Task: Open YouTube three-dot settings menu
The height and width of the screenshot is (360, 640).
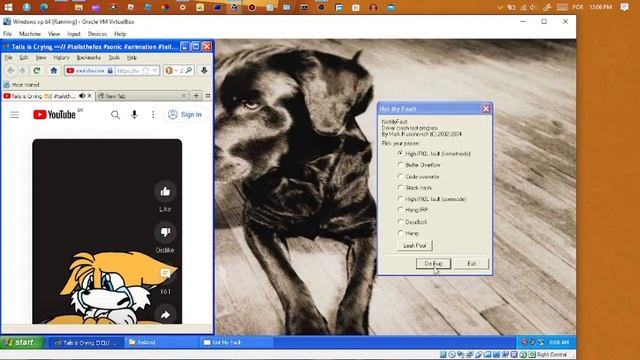Action: tap(153, 115)
